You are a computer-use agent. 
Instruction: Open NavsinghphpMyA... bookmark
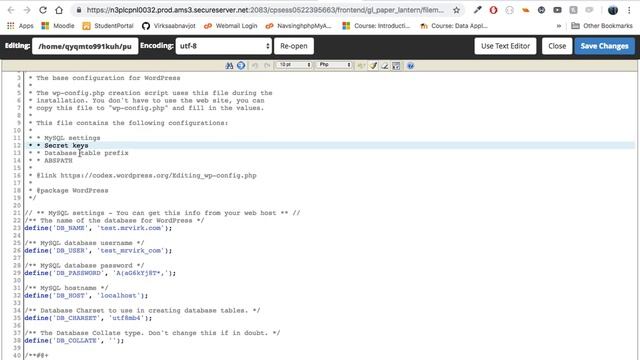coord(298,26)
